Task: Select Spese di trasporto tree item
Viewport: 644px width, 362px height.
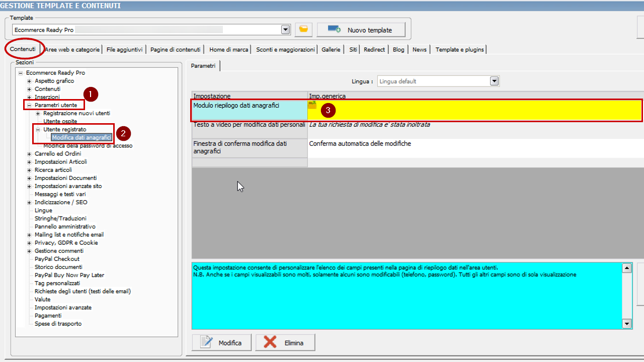Action: click(58, 324)
